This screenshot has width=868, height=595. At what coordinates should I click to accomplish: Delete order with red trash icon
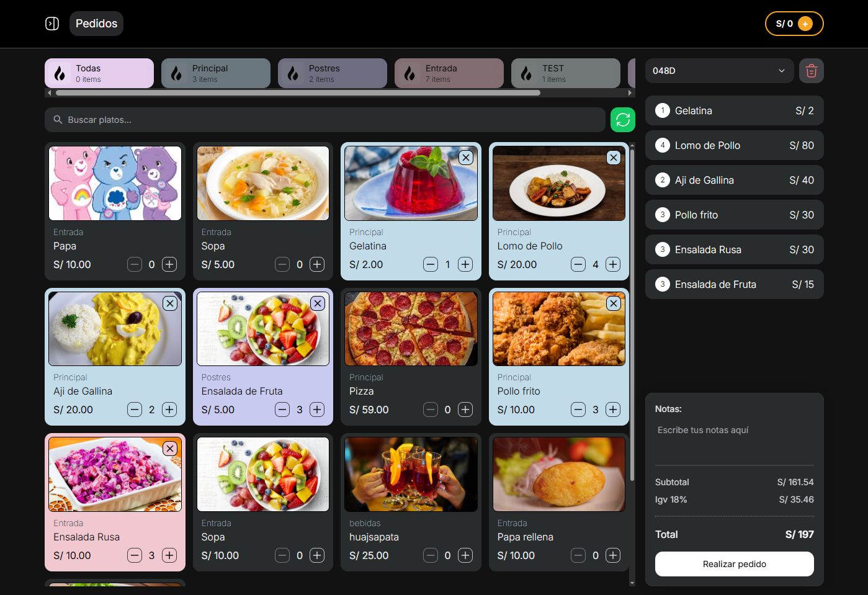[812, 71]
